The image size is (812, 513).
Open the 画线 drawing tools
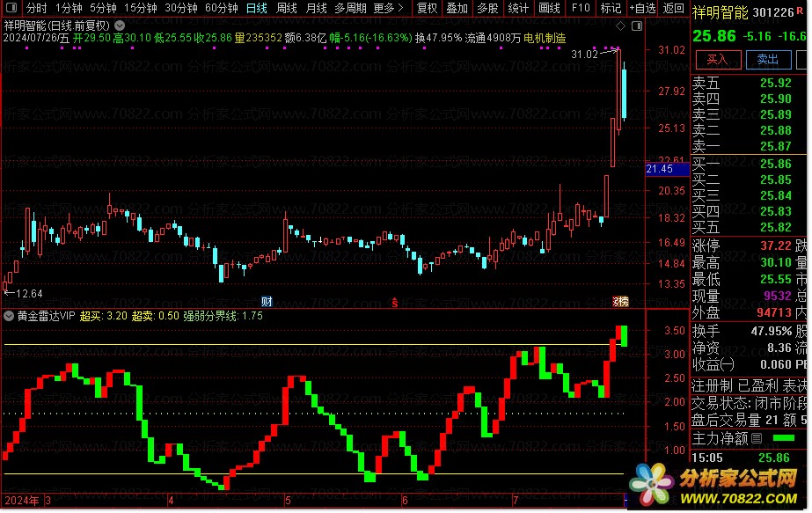(x=549, y=8)
